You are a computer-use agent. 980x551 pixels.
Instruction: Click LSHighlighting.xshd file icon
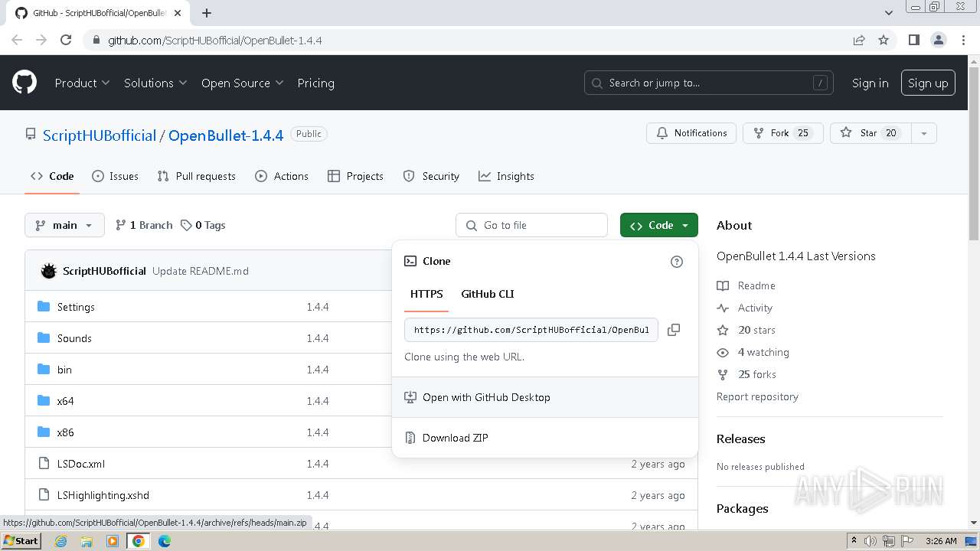click(x=44, y=495)
